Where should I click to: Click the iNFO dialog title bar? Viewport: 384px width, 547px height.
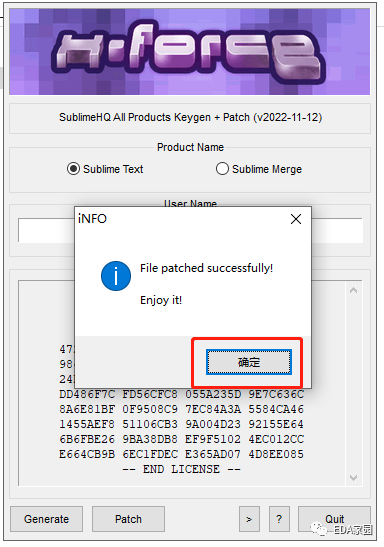181,219
